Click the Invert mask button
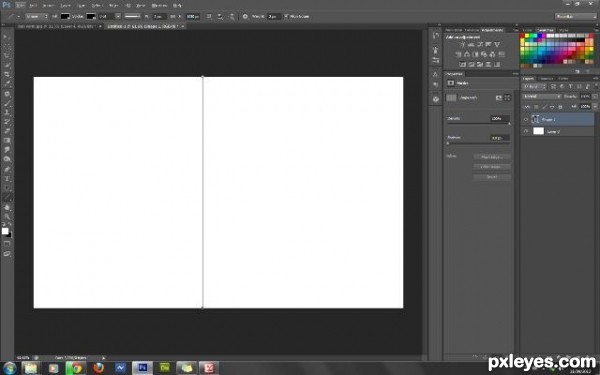This screenshot has height=375, width=600. [x=492, y=177]
